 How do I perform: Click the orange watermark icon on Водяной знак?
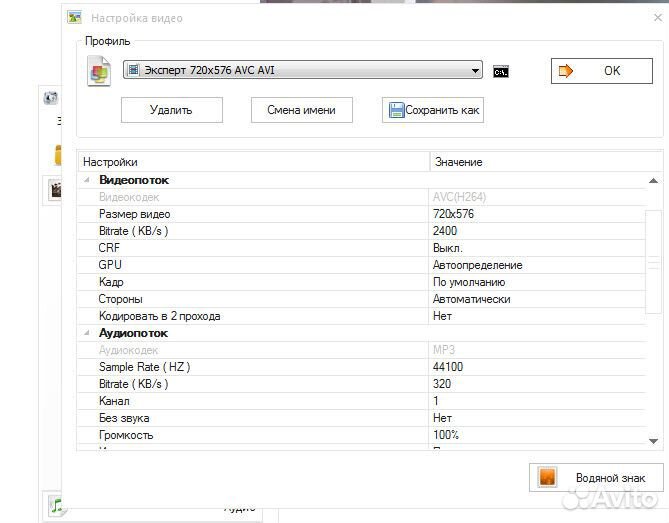pos(548,478)
